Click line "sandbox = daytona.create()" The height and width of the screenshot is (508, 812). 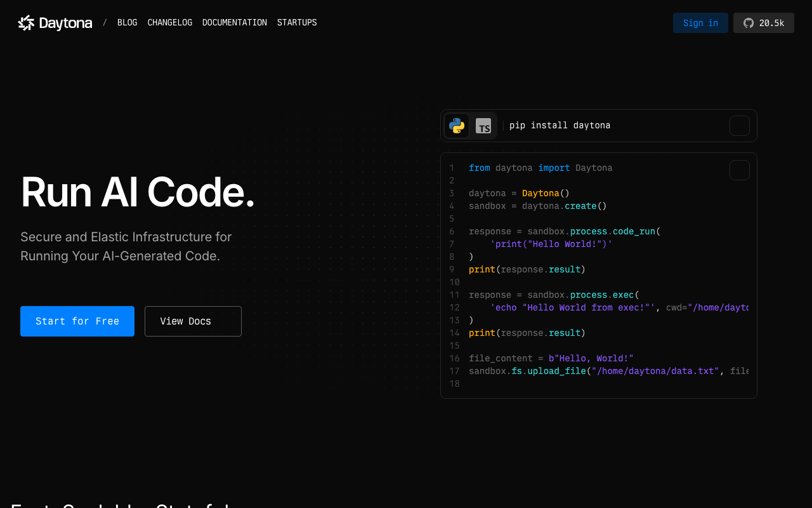point(538,206)
